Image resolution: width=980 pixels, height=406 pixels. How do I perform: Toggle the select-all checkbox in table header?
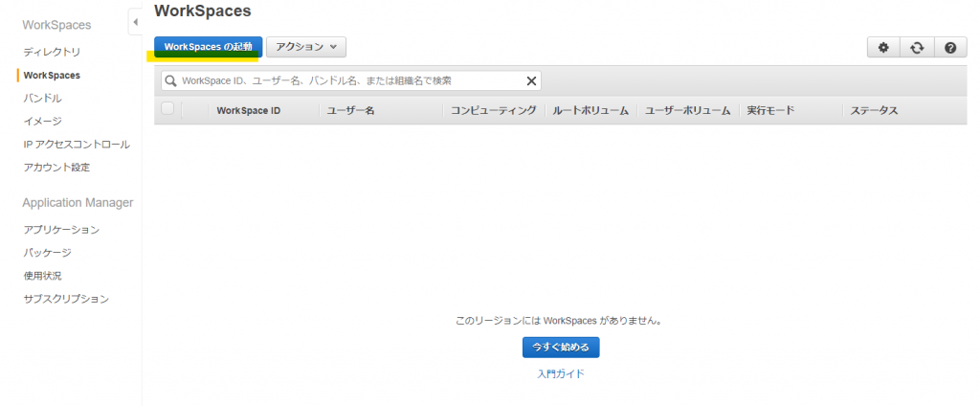coord(167,109)
